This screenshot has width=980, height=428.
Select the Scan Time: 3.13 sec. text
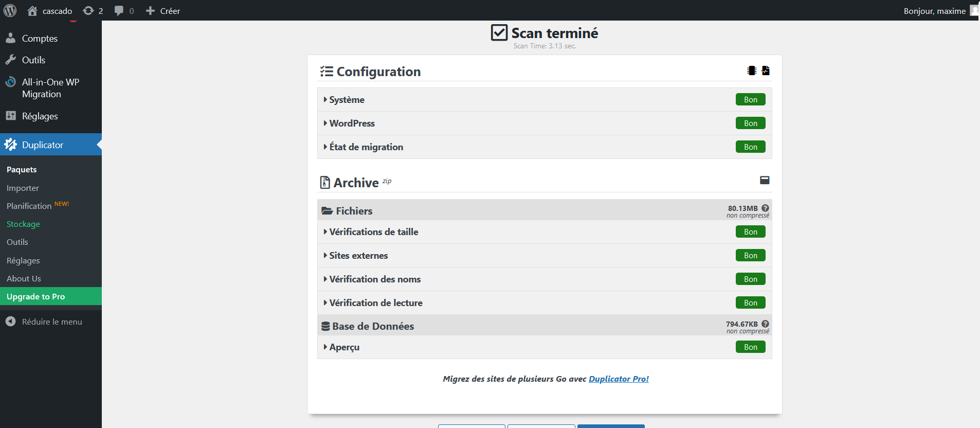coord(545,46)
